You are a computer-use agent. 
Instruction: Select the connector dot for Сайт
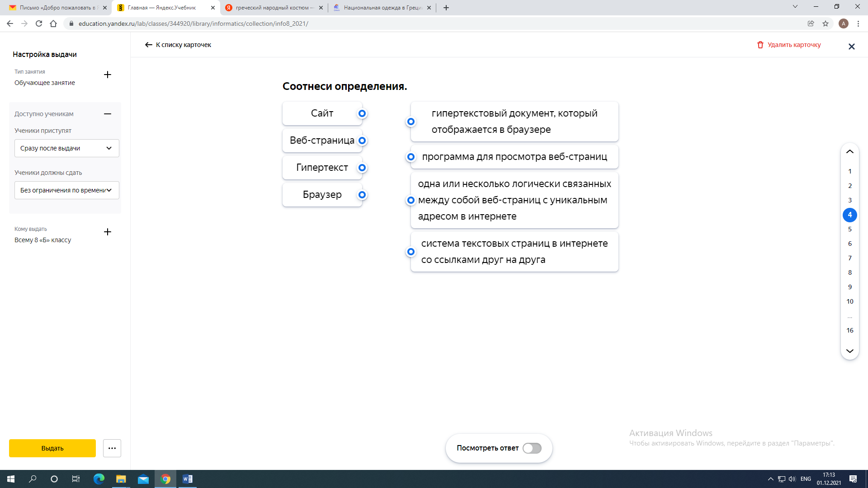[362, 113]
